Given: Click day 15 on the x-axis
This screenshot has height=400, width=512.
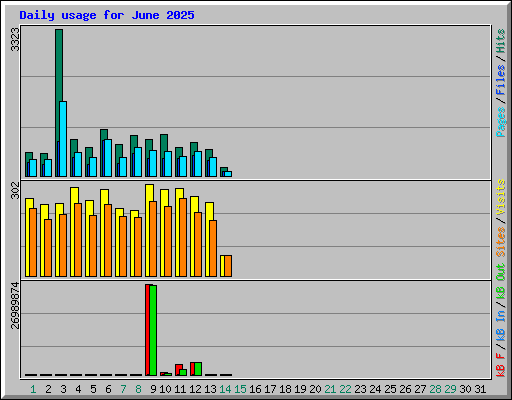Looking at the screenshot, I should pos(240,389).
